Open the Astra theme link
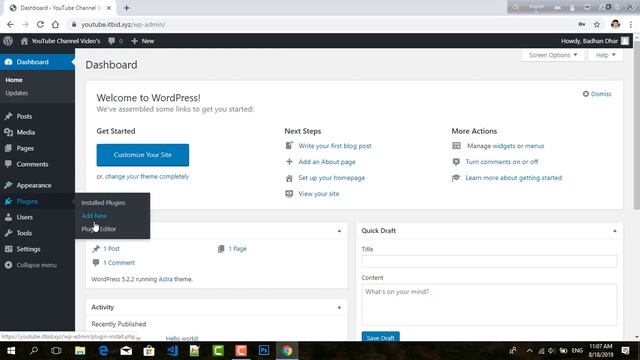Image resolution: width=640 pixels, height=360 pixels. pos(165,279)
